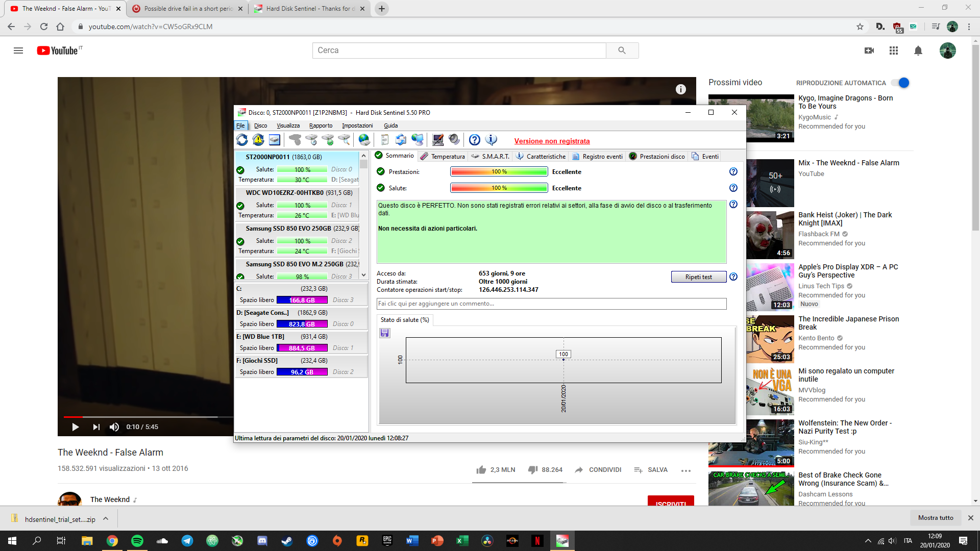Image resolution: width=980 pixels, height=551 pixels.
Task: Open the configuration computer toolbar icon
Action: tap(438, 140)
